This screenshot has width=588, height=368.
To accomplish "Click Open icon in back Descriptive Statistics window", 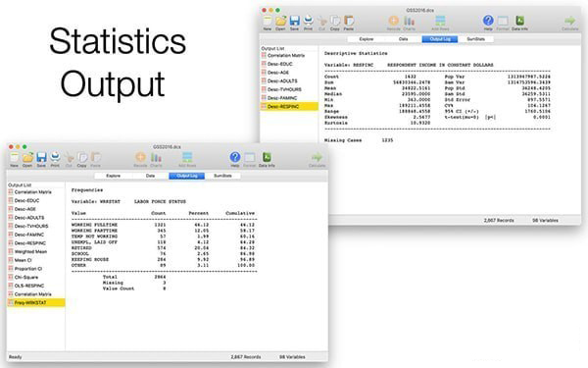I will click(281, 21).
